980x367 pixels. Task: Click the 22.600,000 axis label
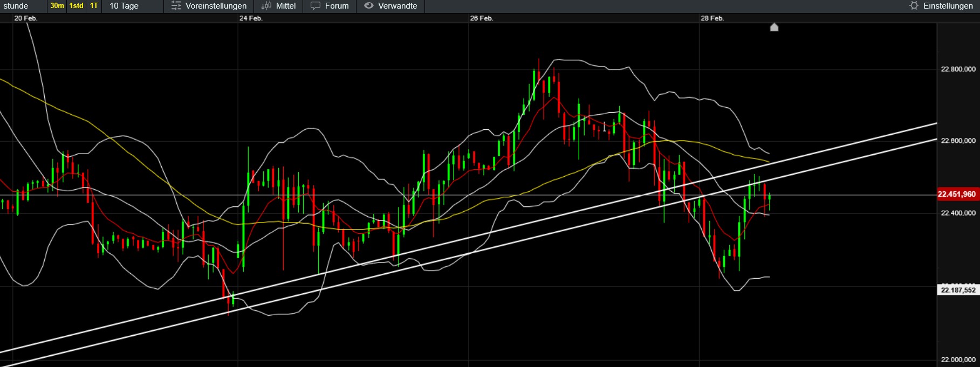click(x=958, y=141)
